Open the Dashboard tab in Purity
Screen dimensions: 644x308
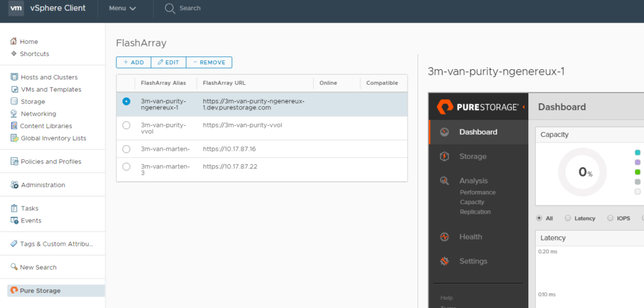(478, 132)
